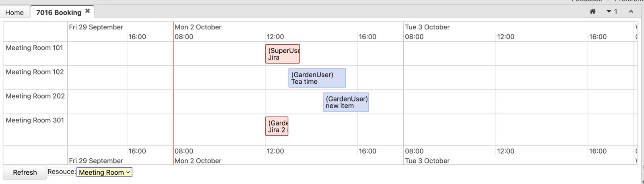Image resolution: width=644 pixels, height=184 pixels.
Task: Switch to the Home tab
Action: coord(14,12)
